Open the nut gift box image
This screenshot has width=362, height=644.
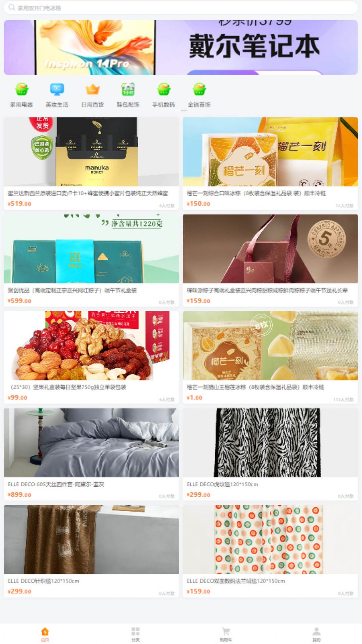[91, 346]
